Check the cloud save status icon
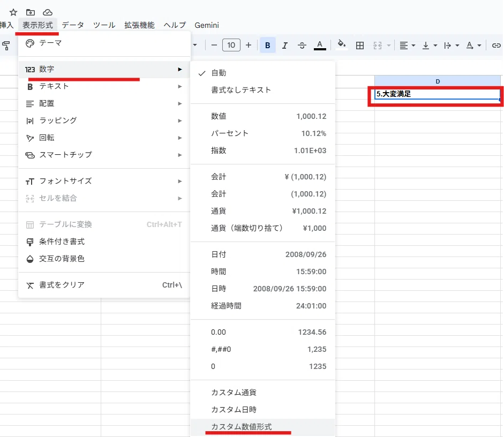 [x=48, y=12]
